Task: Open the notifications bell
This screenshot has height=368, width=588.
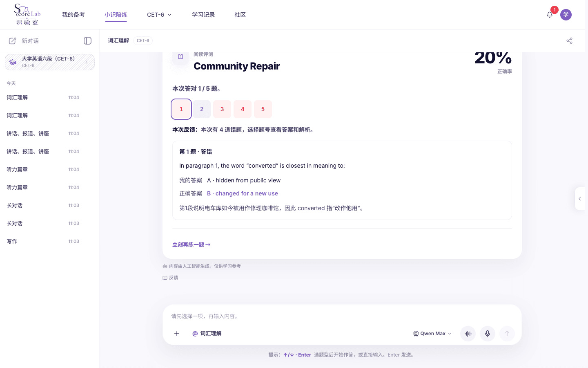Action: coord(550,15)
